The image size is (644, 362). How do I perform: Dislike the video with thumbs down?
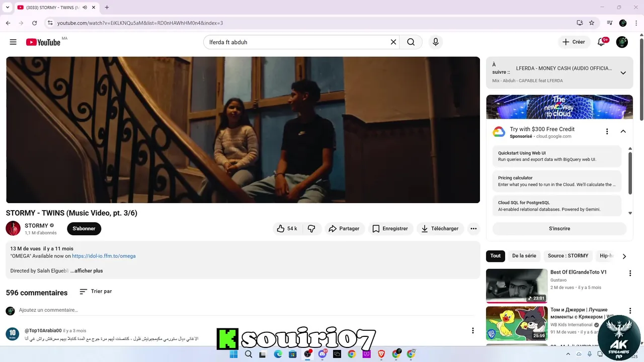[311, 229]
